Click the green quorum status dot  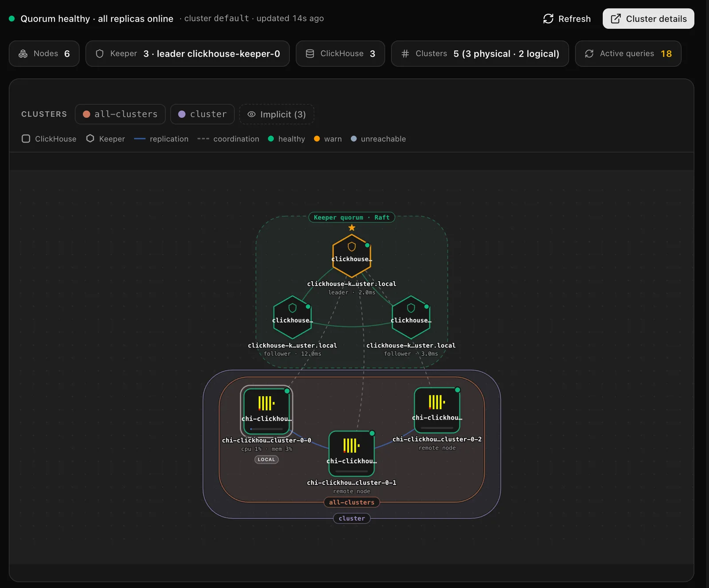point(12,19)
